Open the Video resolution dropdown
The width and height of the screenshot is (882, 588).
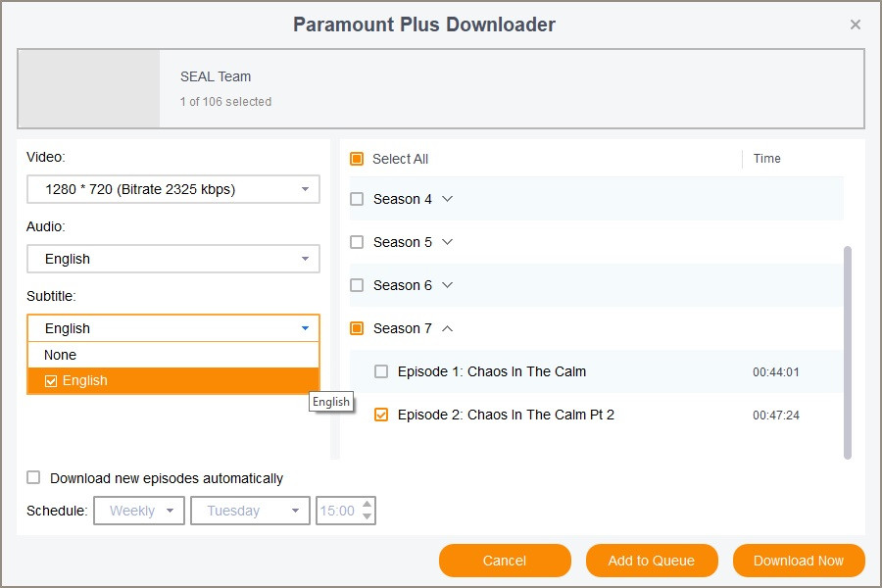click(x=172, y=189)
